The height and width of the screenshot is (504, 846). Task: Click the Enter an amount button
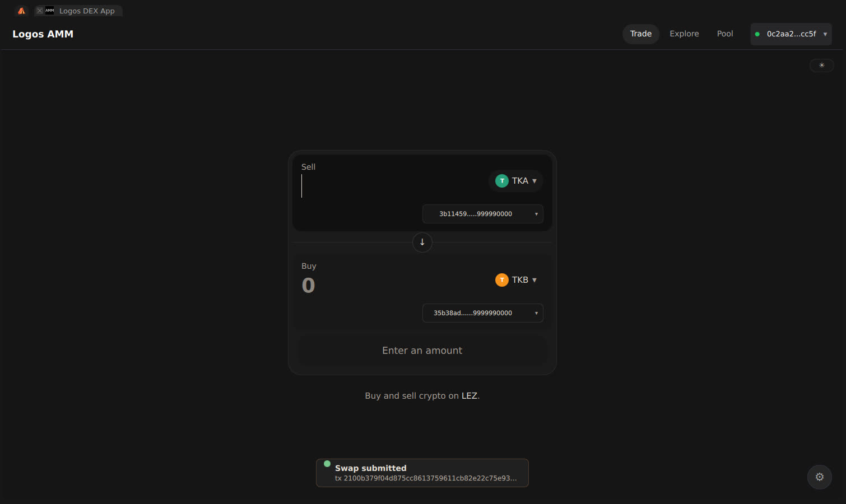[422, 351]
